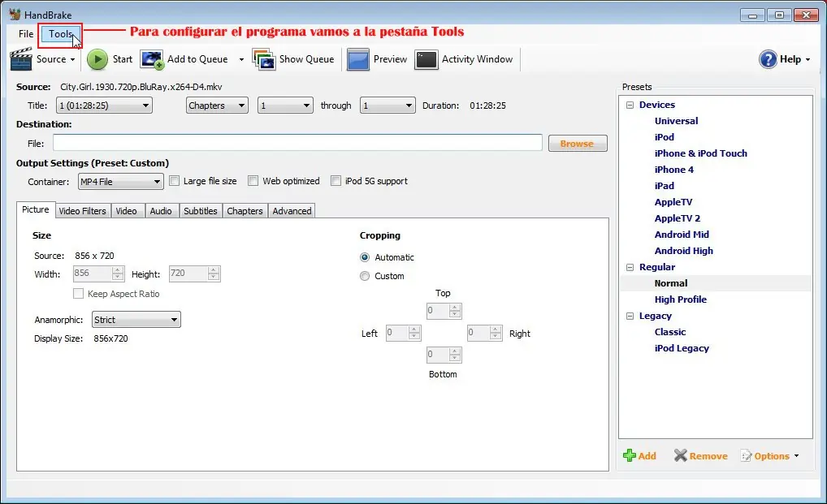Viewport: 827px width, 504px height.
Task: Open the Tools menu
Action: pyautogui.click(x=60, y=34)
